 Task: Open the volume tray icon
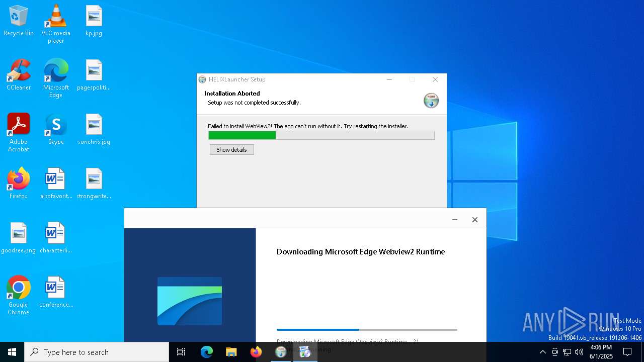[579, 352]
